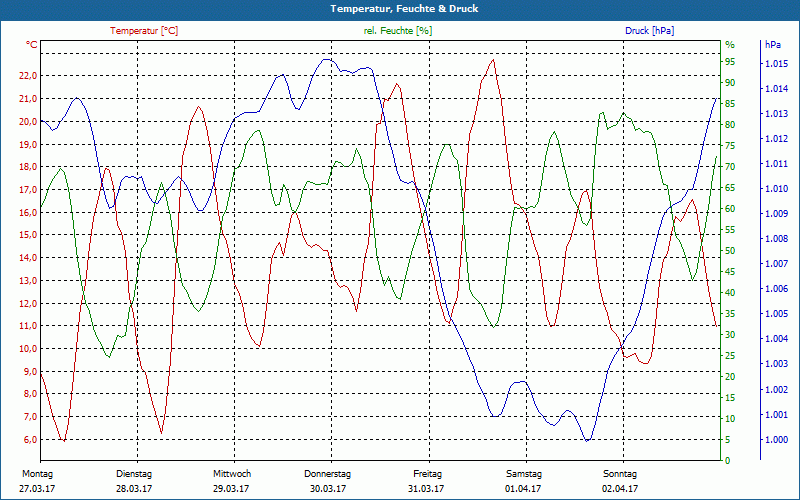The width and height of the screenshot is (800, 500).
Task: Click the '27.03.17' date label
Action: (x=37, y=489)
